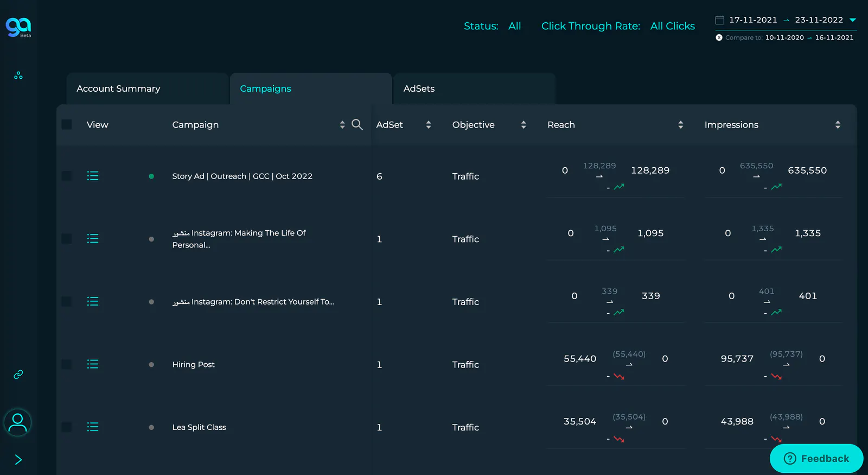Open list view for Making The Life row

pyautogui.click(x=93, y=239)
